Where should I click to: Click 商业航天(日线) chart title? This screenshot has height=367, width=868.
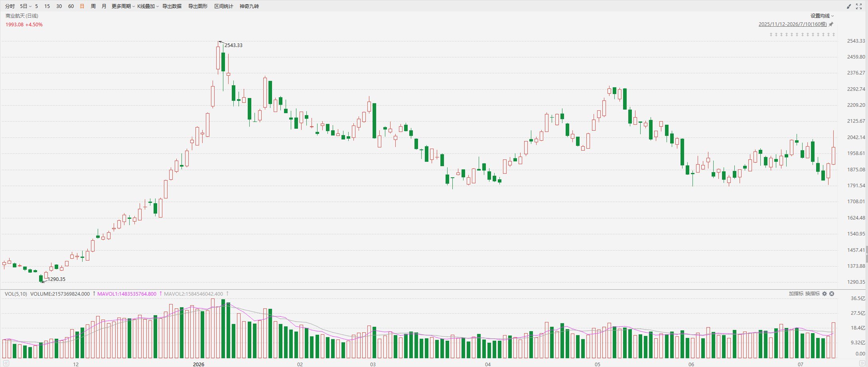pos(22,16)
